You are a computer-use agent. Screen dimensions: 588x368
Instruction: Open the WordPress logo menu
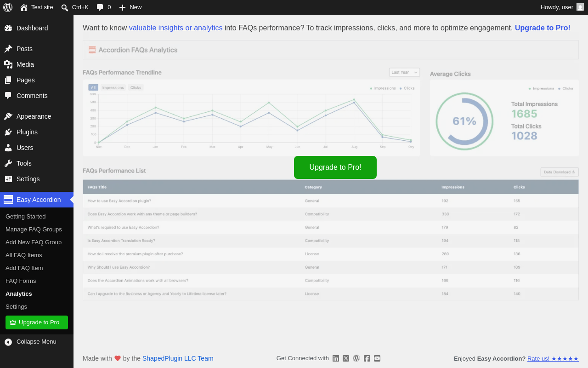coord(8,7)
